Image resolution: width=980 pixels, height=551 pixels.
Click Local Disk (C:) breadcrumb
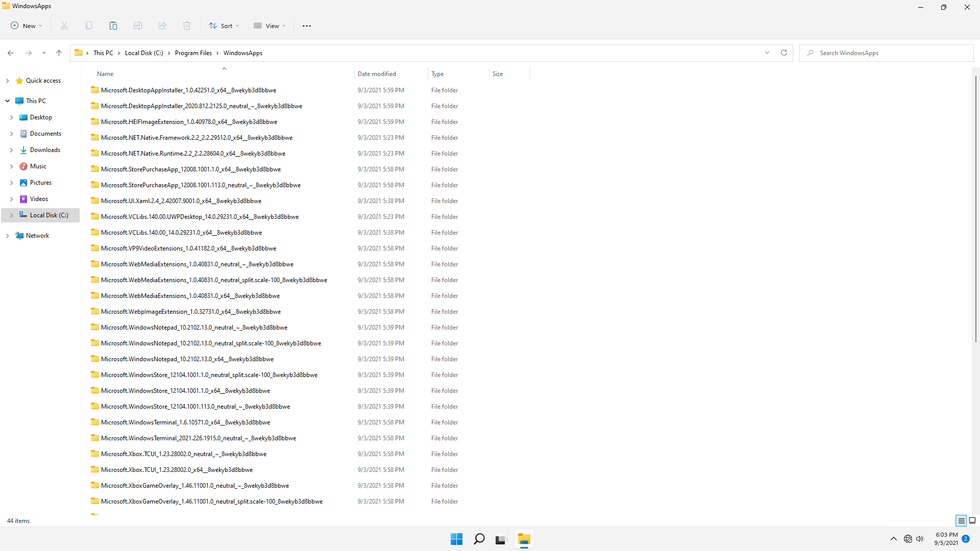coord(144,53)
